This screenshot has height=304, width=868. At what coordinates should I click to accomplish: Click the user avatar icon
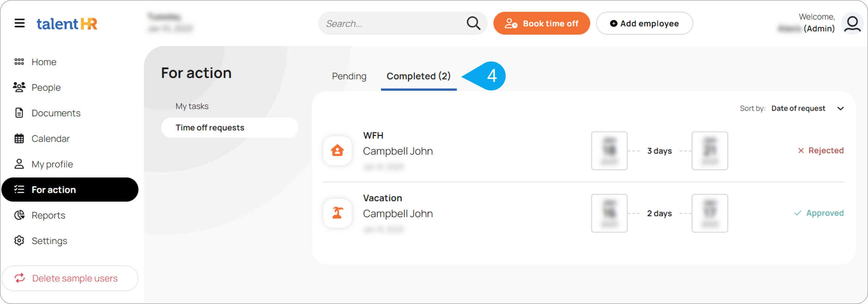pyautogui.click(x=852, y=23)
